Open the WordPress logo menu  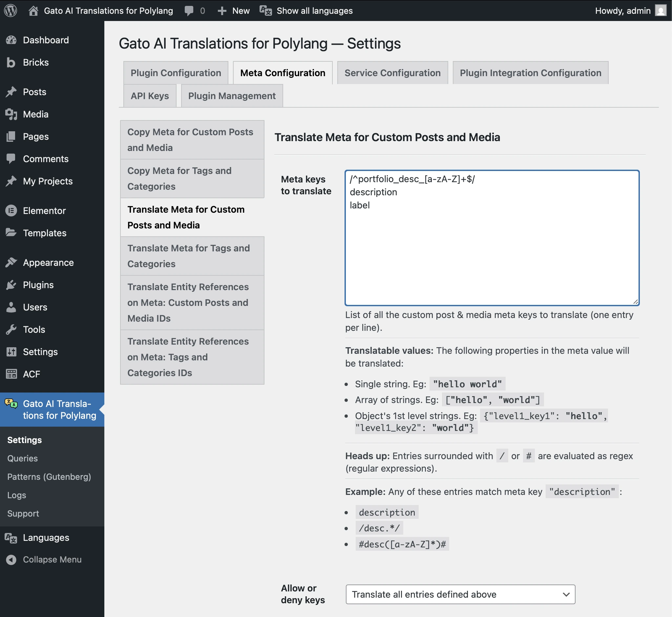pos(10,11)
